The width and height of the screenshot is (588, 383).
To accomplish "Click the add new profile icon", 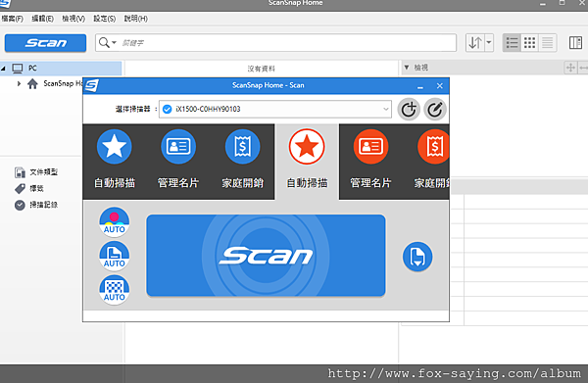I will click(x=409, y=110).
